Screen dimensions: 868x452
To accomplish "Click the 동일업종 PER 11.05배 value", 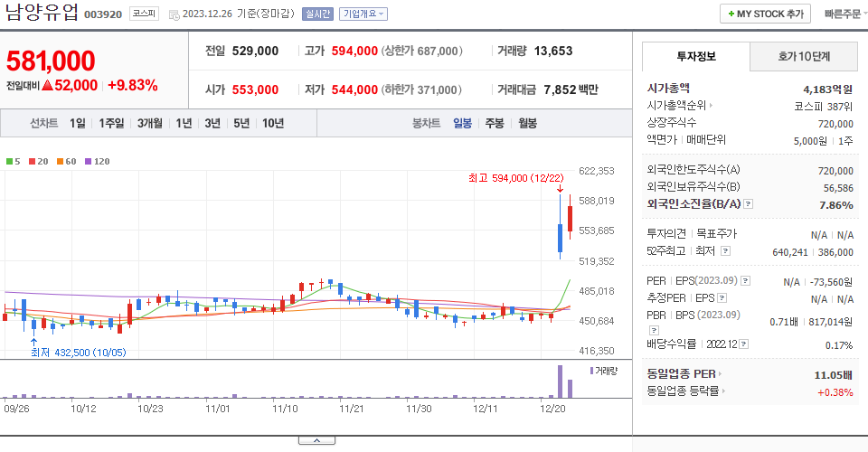I will (833, 375).
